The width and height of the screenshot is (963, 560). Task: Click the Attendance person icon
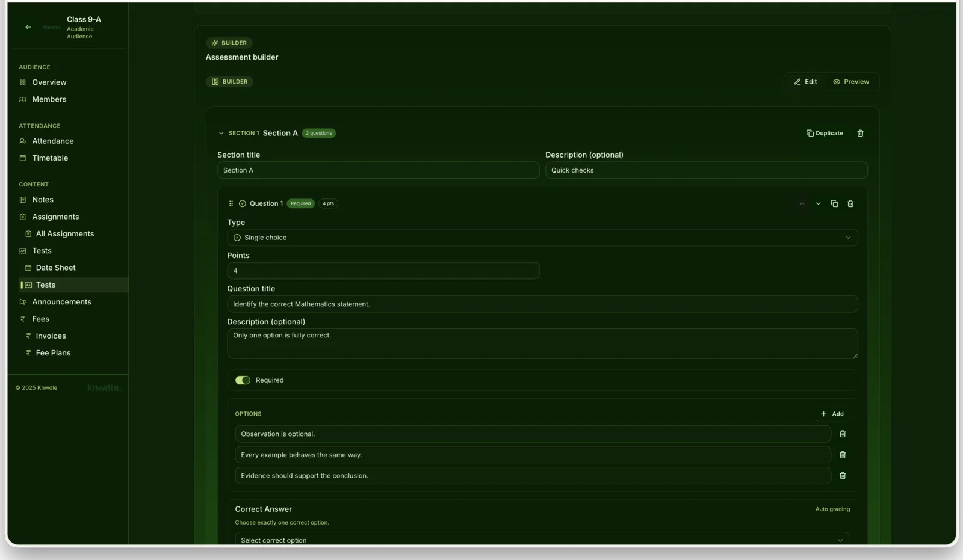[23, 141]
